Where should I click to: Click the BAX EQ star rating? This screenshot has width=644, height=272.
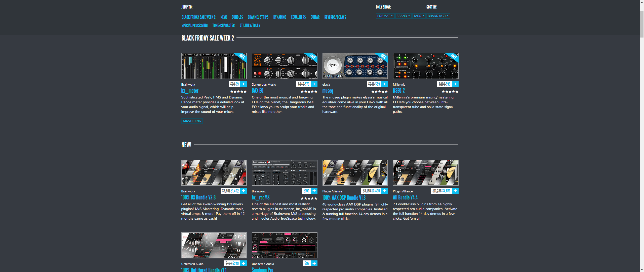(x=309, y=92)
